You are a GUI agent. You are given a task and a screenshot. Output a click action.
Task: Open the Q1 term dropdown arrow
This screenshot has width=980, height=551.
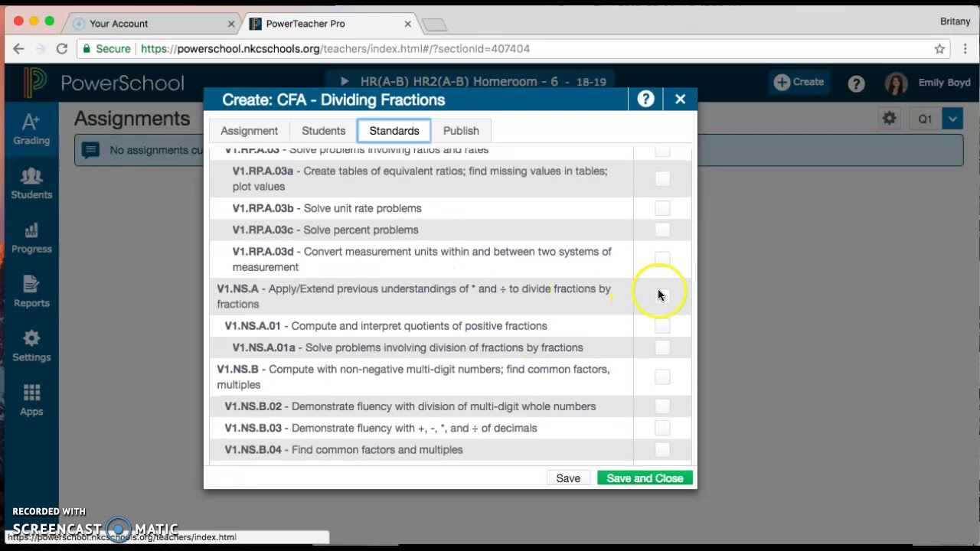(952, 119)
